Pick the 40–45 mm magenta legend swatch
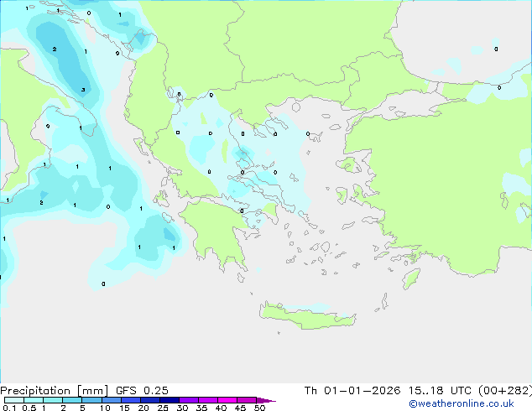 pyautogui.click(x=227, y=400)
